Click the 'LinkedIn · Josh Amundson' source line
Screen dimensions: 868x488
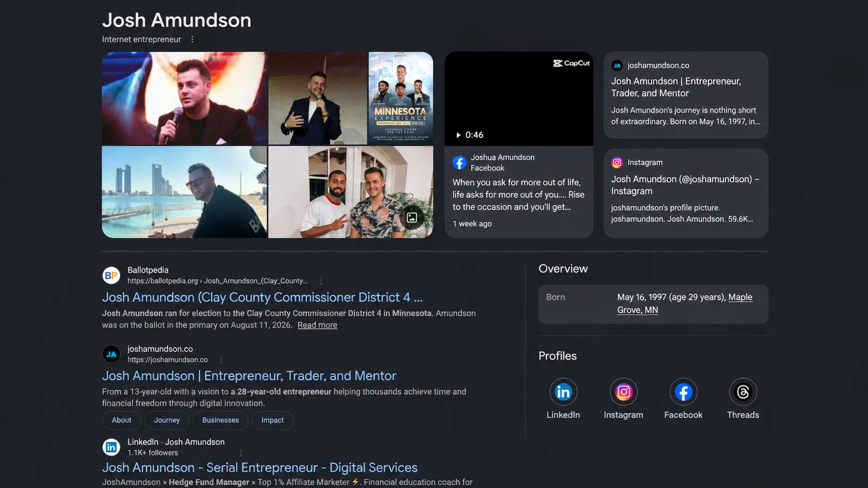click(x=176, y=442)
